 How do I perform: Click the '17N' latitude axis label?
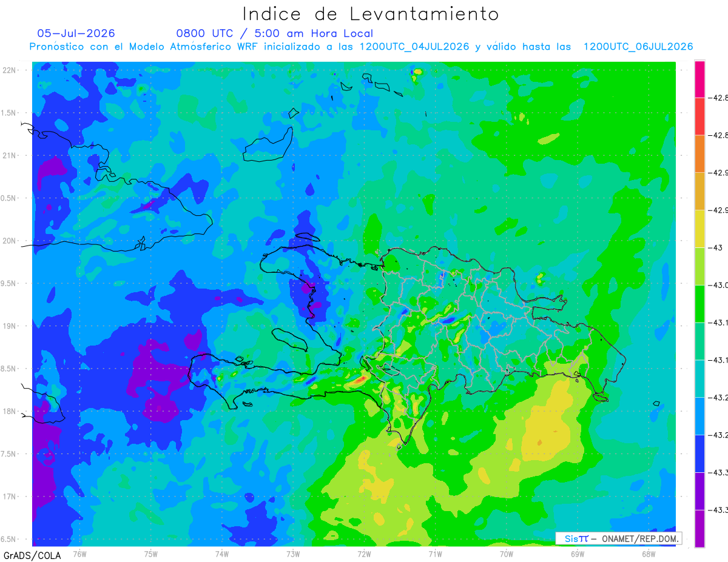[10, 497]
